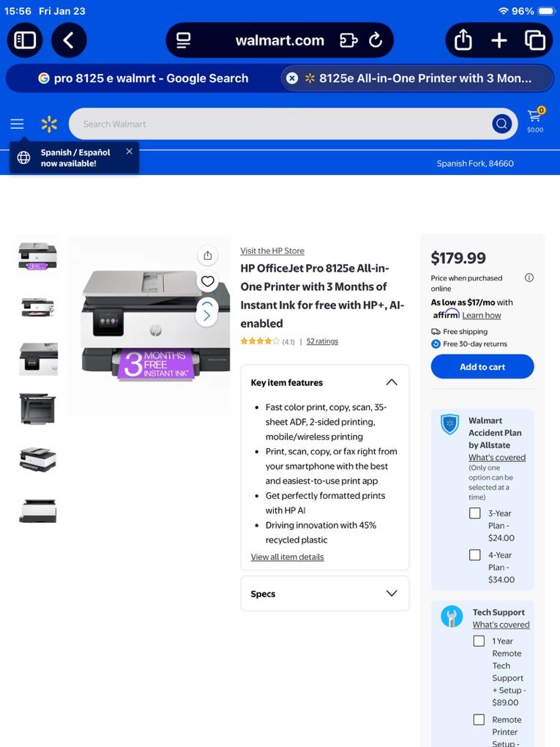This screenshot has width=560, height=747.
Task: Show next product image arrow
Action: coord(206,315)
